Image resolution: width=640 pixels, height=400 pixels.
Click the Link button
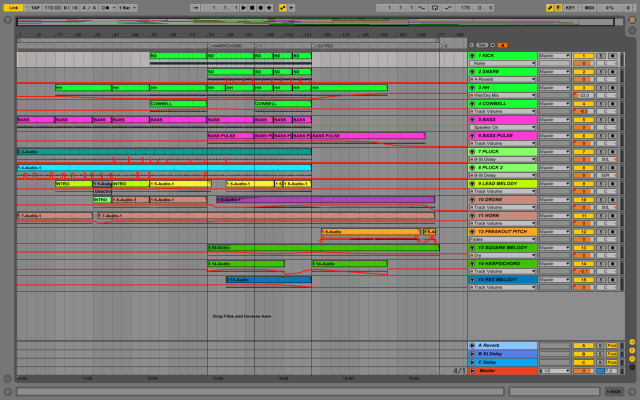coord(13,7)
